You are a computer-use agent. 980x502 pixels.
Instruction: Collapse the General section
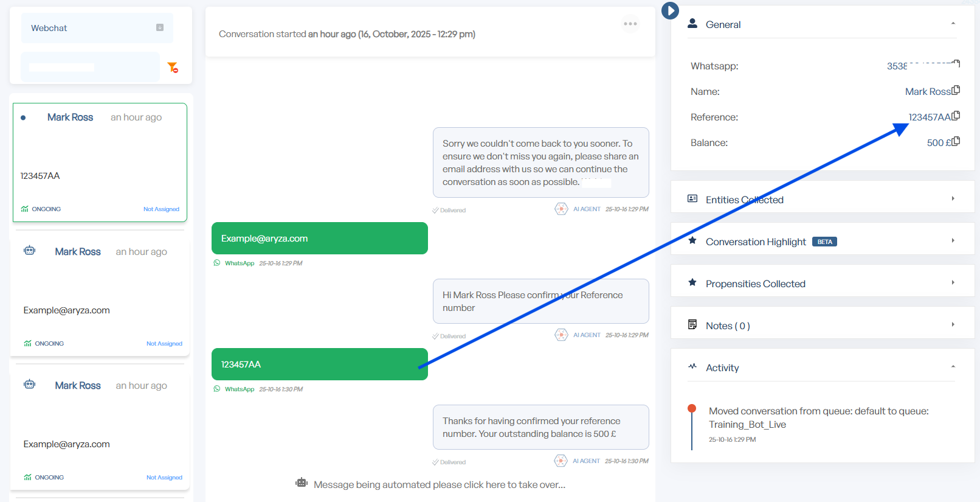click(x=953, y=24)
